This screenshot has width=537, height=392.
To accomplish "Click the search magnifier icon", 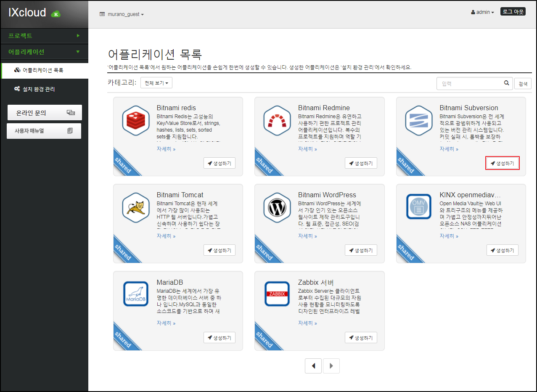I will pyautogui.click(x=507, y=83).
